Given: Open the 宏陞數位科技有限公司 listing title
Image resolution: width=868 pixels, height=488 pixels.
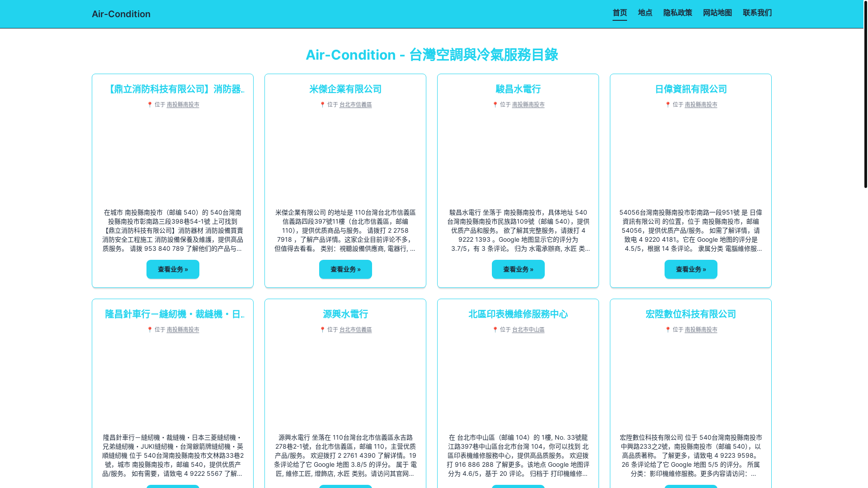Looking at the screenshot, I should click(x=691, y=314).
